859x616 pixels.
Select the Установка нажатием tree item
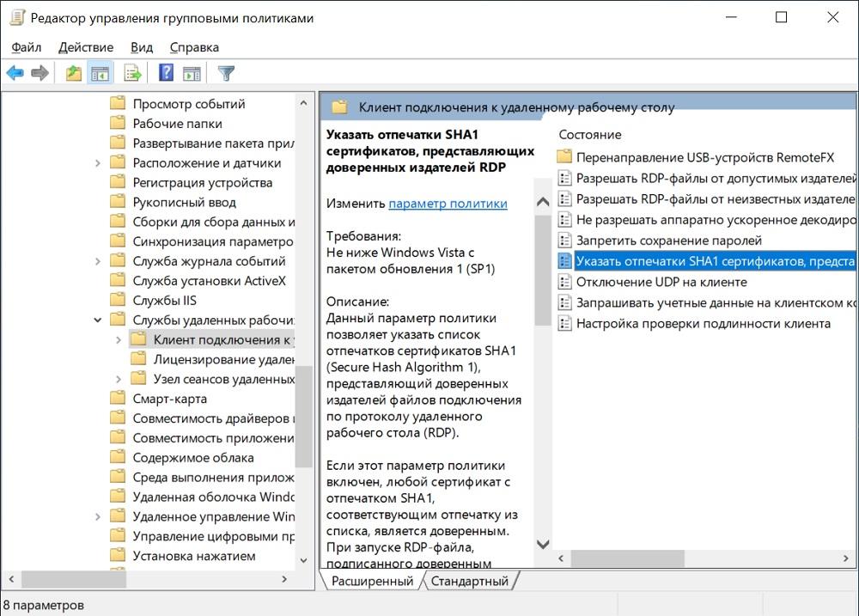[x=194, y=556]
